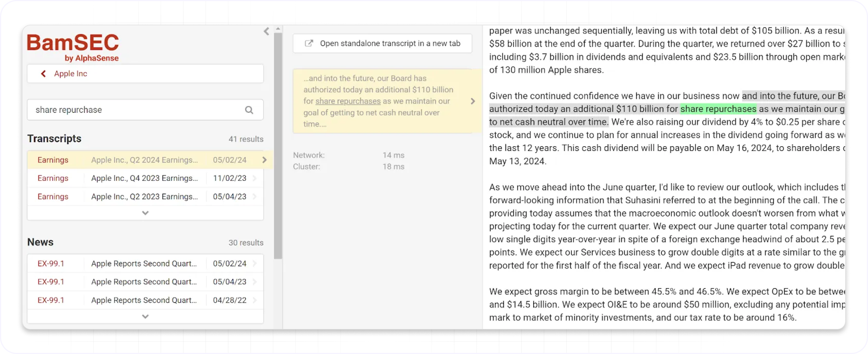Expand more Transcripts results
This screenshot has height=354, width=868.
(145, 213)
